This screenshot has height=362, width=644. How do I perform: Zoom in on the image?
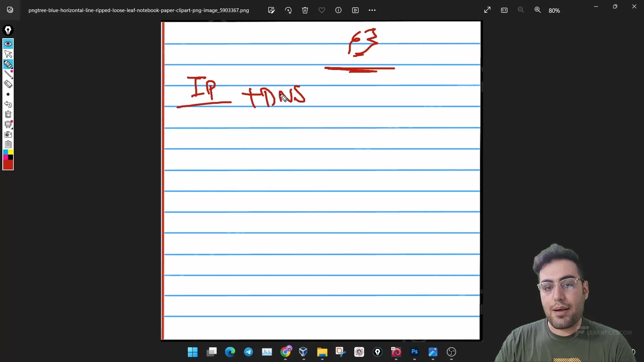538,10
